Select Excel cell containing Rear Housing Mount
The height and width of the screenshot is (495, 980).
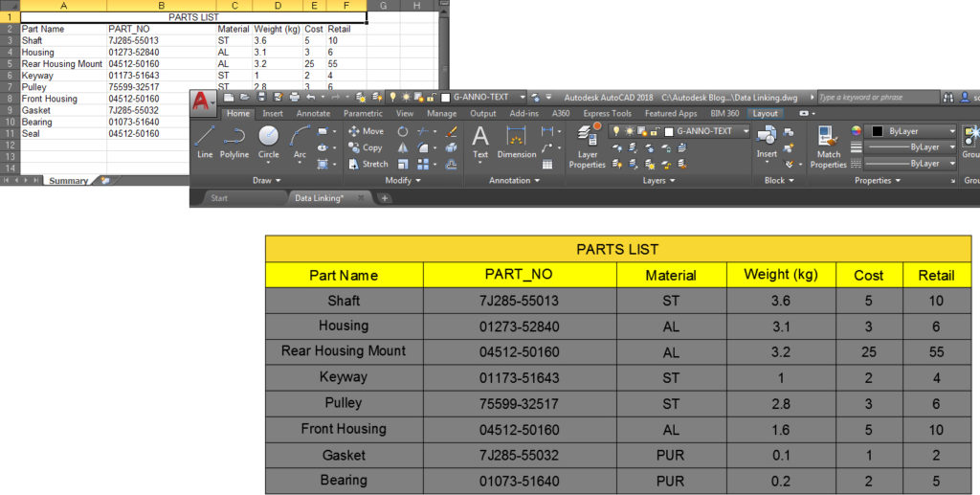coord(63,64)
